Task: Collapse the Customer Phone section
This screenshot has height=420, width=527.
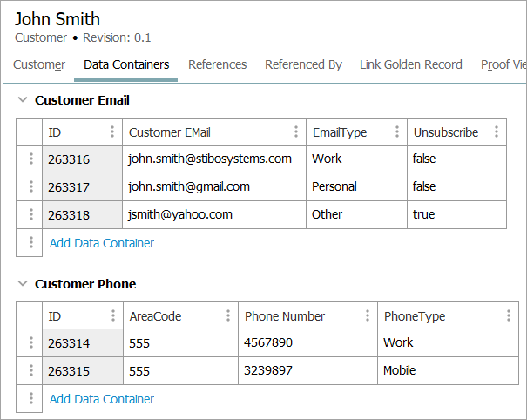Action: click(x=23, y=284)
